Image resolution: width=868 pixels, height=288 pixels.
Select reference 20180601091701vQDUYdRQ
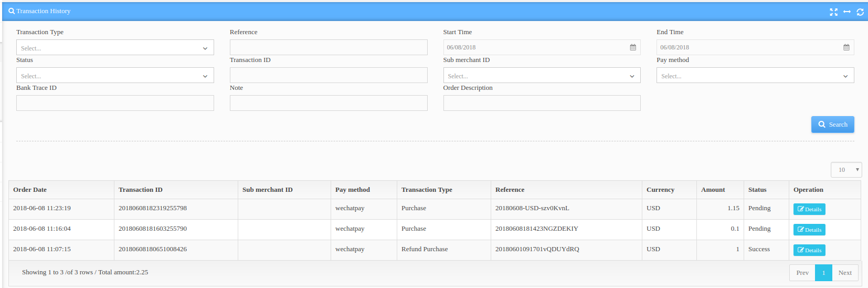[537, 249]
